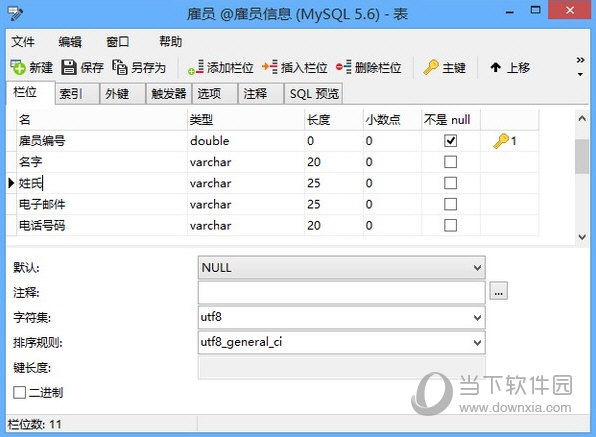Click the 主键 primary key toolbar button
Viewport: 596px width, 437px height.
(x=445, y=68)
